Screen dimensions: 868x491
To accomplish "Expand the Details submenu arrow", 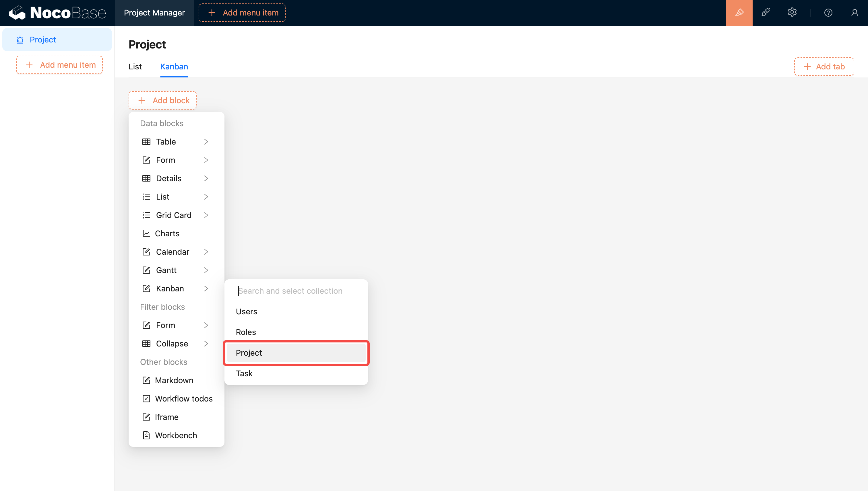I will [206, 178].
